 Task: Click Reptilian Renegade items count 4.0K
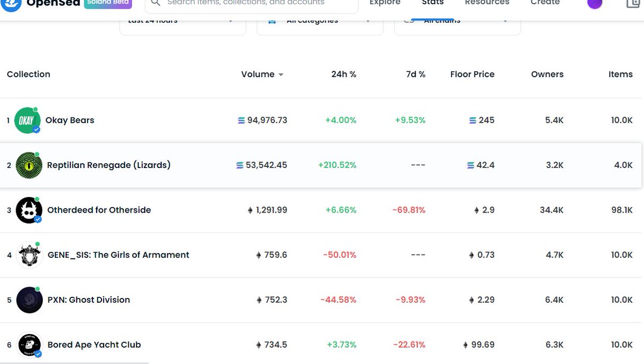point(624,165)
